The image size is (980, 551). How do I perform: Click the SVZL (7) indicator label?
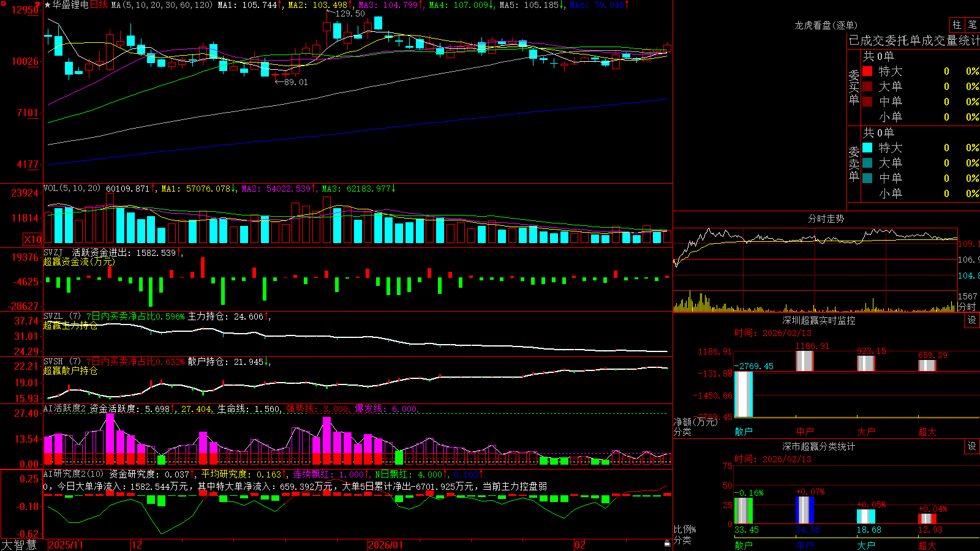[x=62, y=316]
